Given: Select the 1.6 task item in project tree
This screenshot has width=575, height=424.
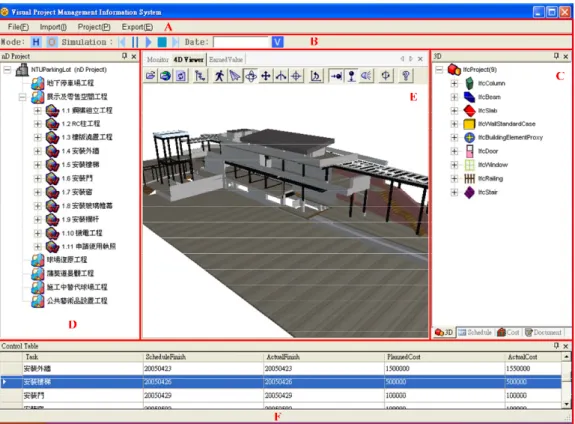Looking at the screenshot, I should pyautogui.click(x=77, y=178).
